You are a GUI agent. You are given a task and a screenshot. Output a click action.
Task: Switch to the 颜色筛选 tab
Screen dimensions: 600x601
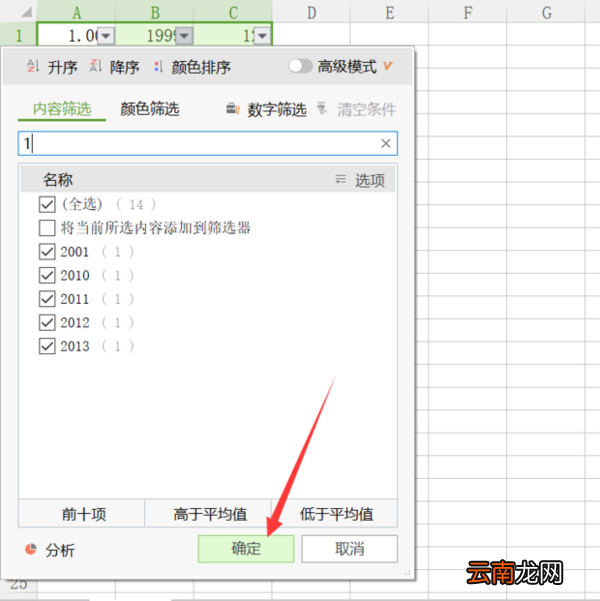(150, 109)
